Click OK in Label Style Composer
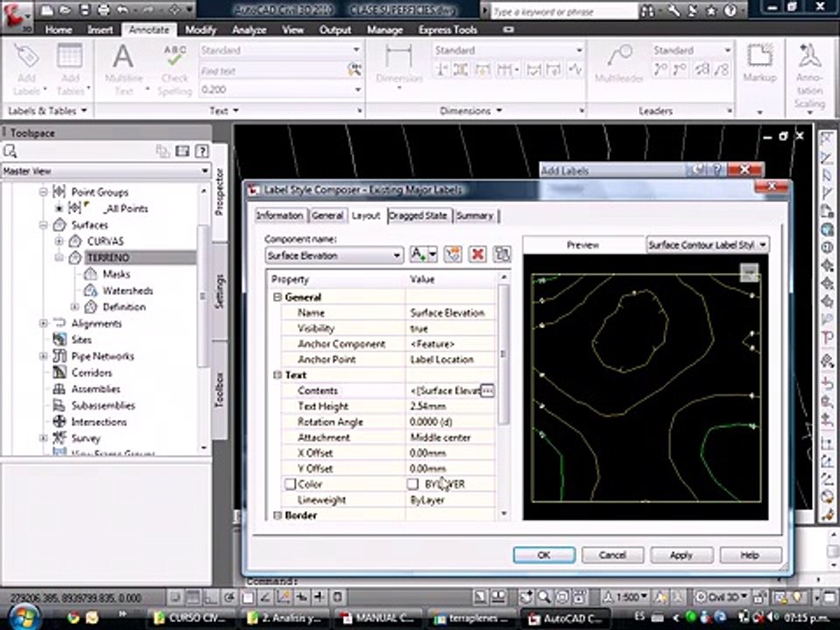This screenshot has height=630, width=840. coord(544,555)
